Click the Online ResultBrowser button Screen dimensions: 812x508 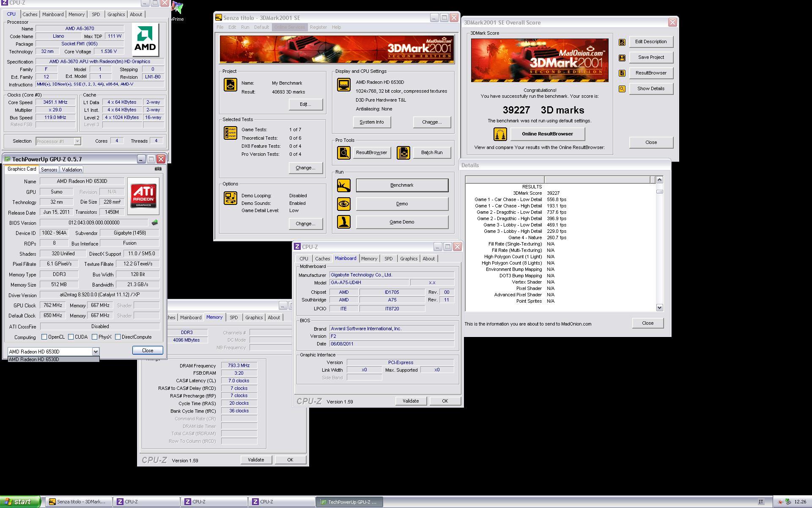pos(547,134)
